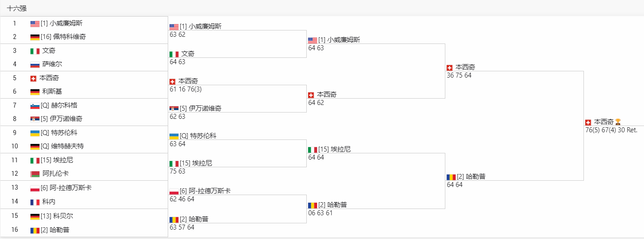Click 文奇 in the second round column
The image size is (644, 239).
click(188, 54)
